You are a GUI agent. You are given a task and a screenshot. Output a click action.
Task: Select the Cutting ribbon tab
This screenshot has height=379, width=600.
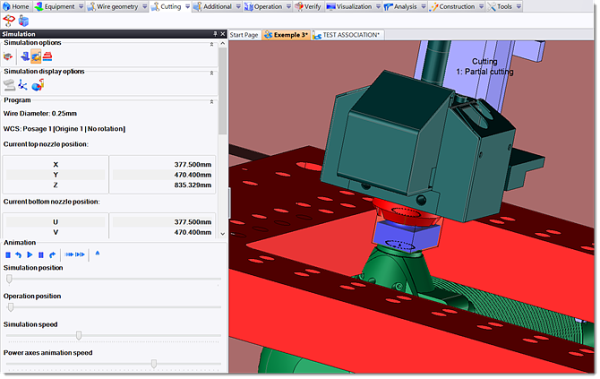coord(166,7)
